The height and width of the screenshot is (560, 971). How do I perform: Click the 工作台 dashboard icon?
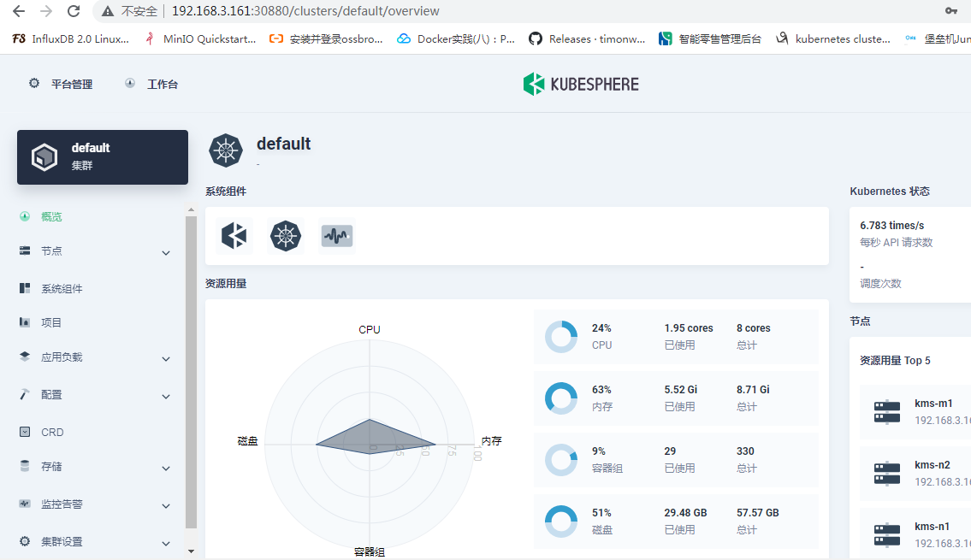pyautogui.click(x=130, y=84)
